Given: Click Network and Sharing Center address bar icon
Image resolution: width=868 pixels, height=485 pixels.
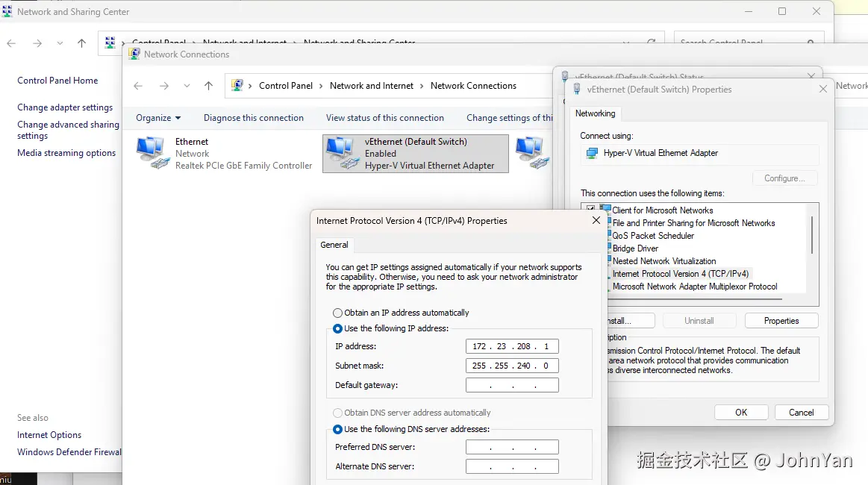Looking at the screenshot, I should tap(110, 43).
